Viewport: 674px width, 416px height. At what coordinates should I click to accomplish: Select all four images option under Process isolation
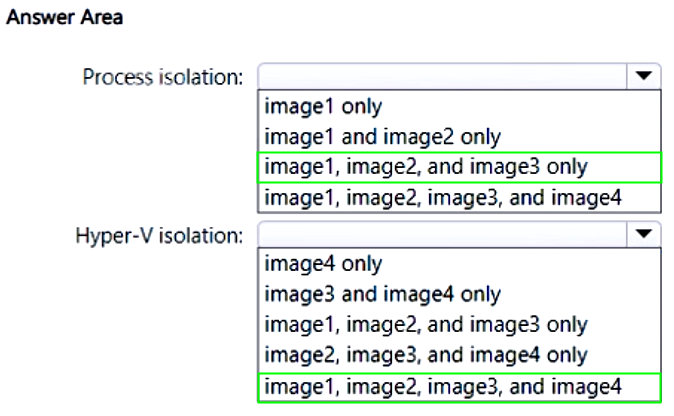[x=441, y=197]
